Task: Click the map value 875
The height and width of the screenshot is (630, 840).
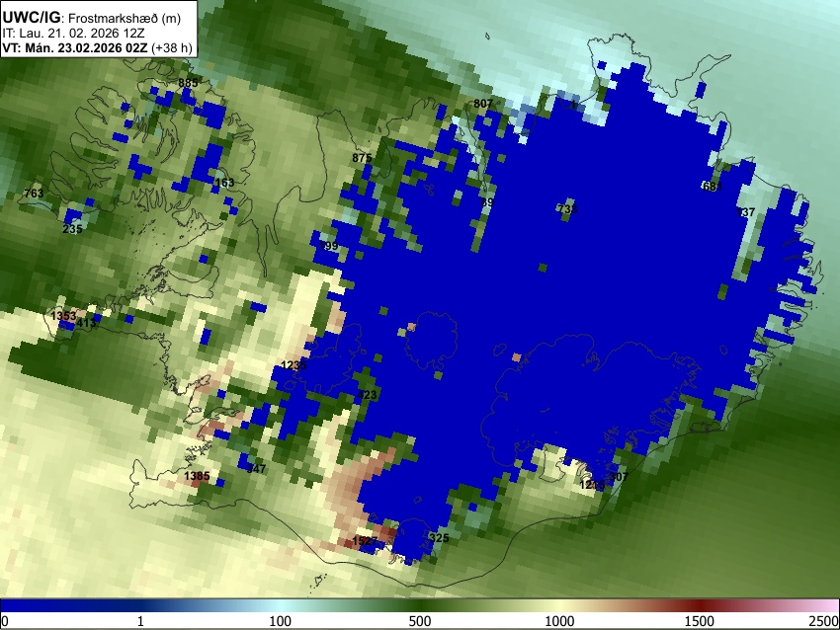Action: coord(362,158)
